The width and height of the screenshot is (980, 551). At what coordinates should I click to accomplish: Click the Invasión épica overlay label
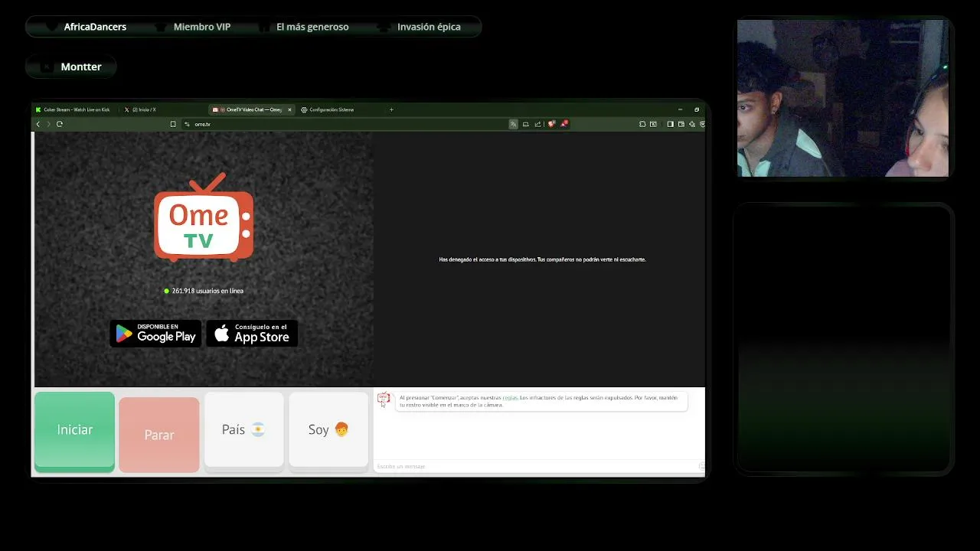(x=429, y=27)
